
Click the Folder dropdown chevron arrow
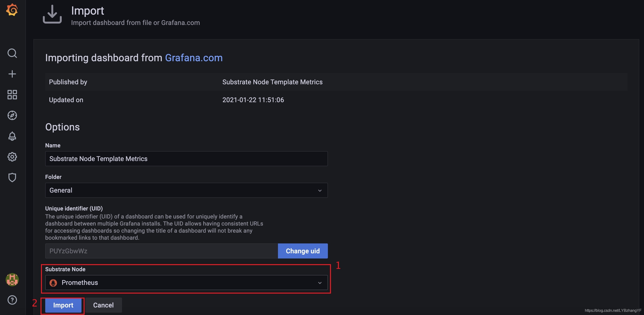pos(320,191)
